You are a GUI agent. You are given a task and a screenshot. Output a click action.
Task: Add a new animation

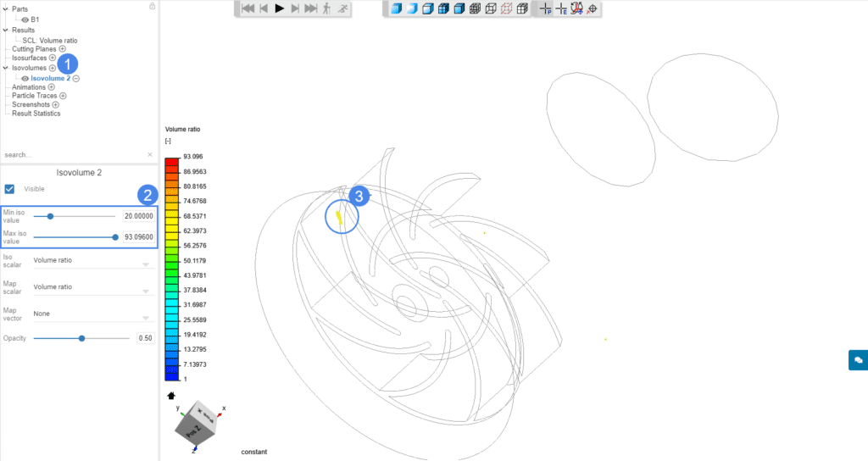(51, 87)
